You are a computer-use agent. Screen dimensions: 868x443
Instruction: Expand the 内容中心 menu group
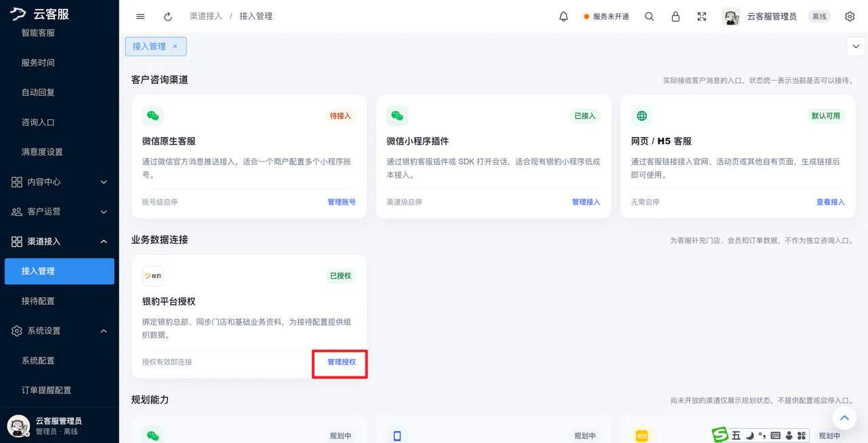coord(60,182)
